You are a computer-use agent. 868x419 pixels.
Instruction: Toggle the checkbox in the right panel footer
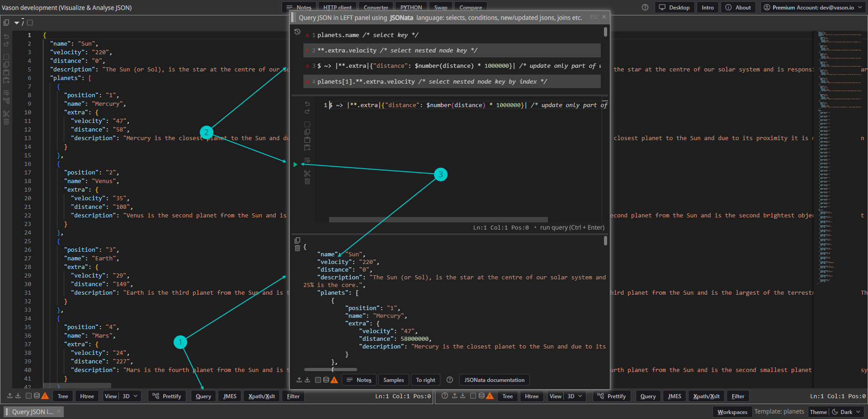(473, 396)
